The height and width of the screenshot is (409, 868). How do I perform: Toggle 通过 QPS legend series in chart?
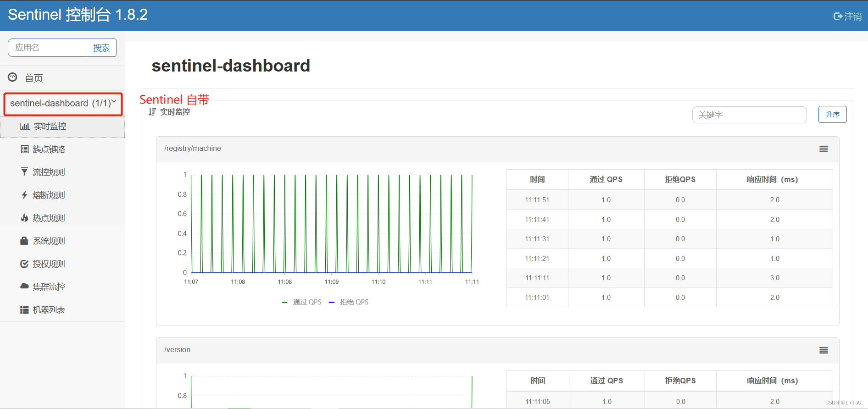click(301, 302)
